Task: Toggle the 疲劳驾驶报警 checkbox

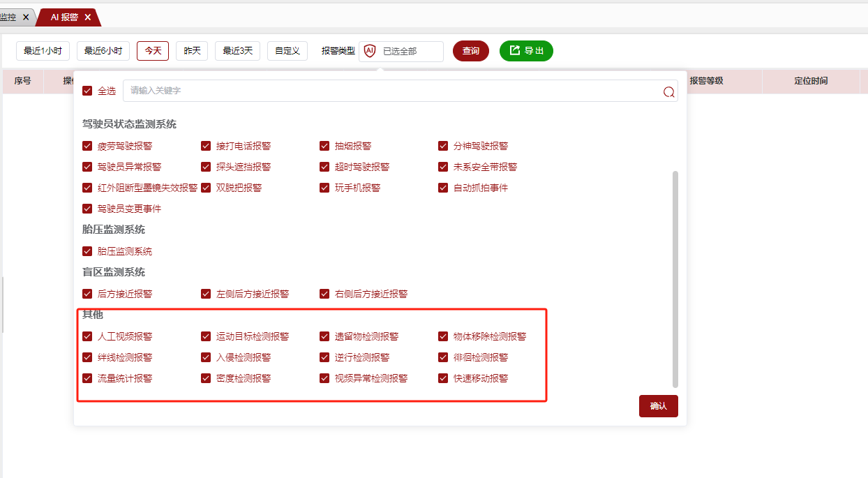Action: (87, 146)
